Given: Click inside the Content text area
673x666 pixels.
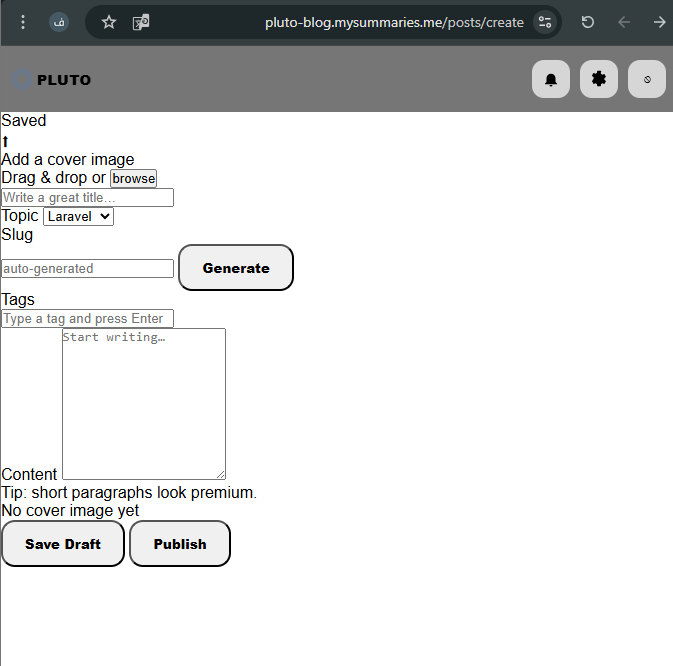Looking at the screenshot, I should [144, 404].
